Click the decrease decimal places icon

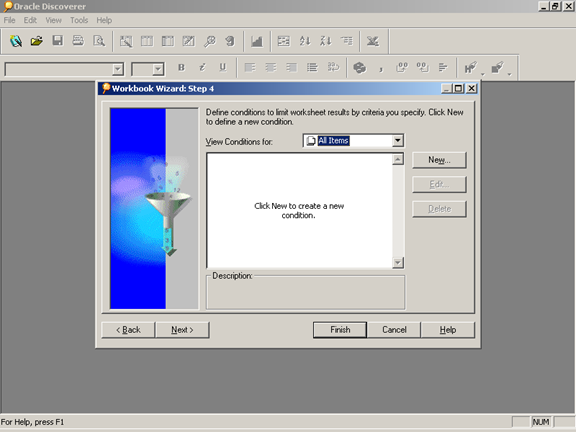click(422, 68)
